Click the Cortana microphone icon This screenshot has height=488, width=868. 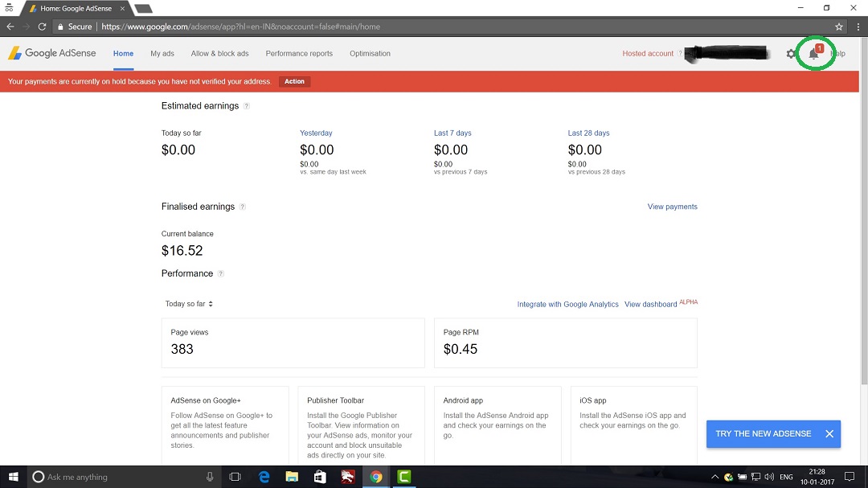click(210, 477)
